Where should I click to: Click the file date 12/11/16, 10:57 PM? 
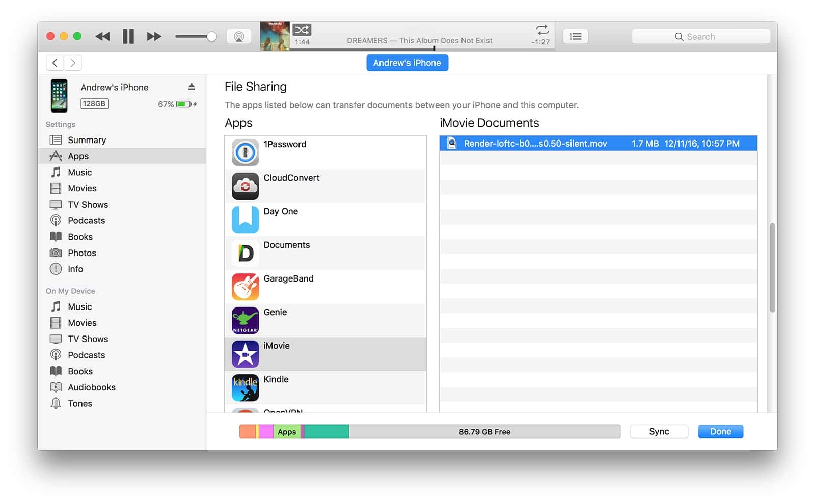pyautogui.click(x=701, y=144)
